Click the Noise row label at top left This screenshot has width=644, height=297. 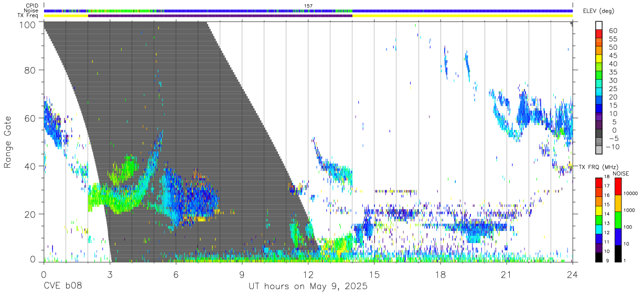pos(31,10)
